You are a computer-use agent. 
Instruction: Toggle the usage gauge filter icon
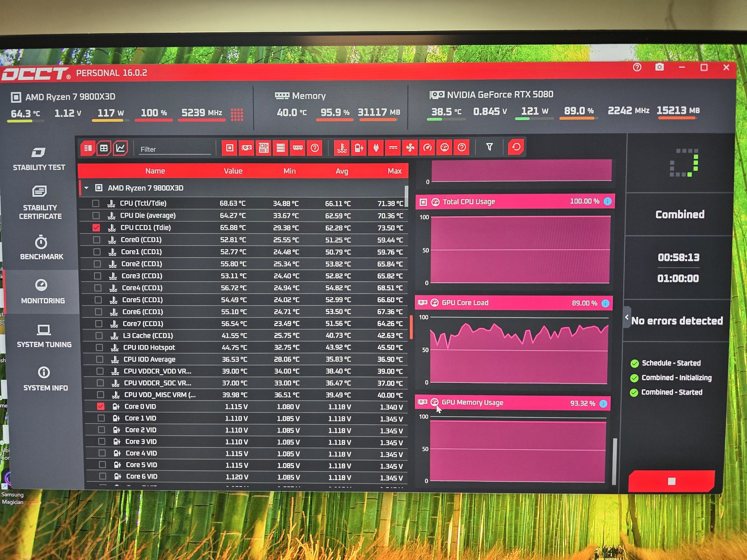pyautogui.click(x=445, y=147)
